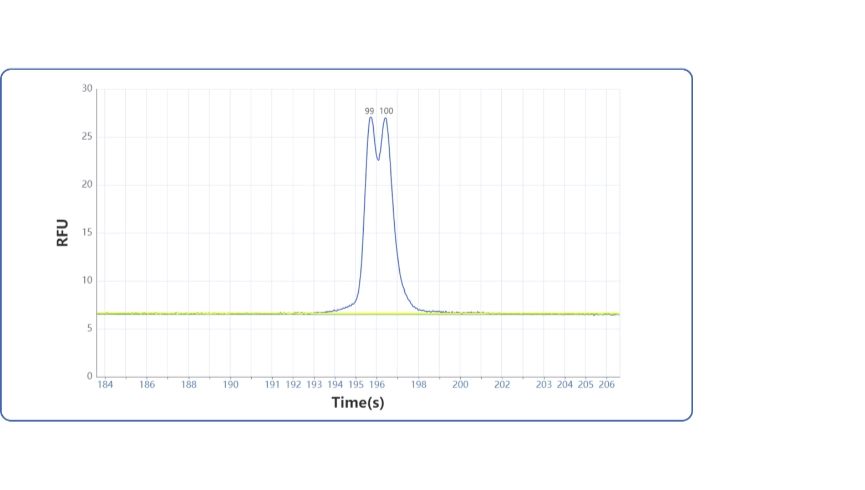Viewport: 865px width, 490px height.
Task: Select the peak labeled 100
Action: (386, 111)
